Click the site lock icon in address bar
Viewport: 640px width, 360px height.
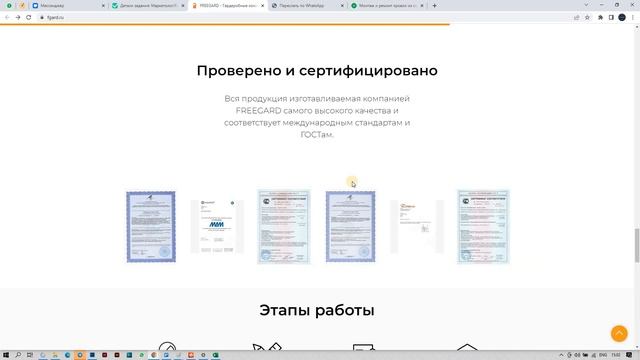pos(42,18)
